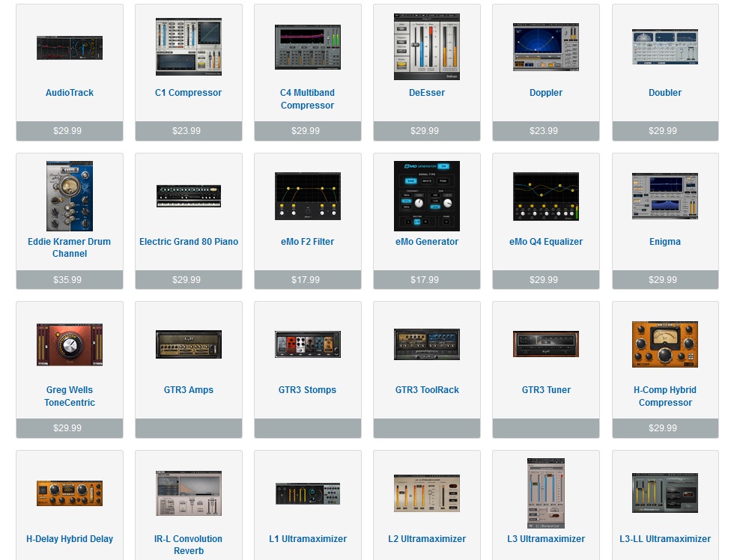Click the GTR3 ToolRack link
The image size is (749, 560).
[x=427, y=389]
